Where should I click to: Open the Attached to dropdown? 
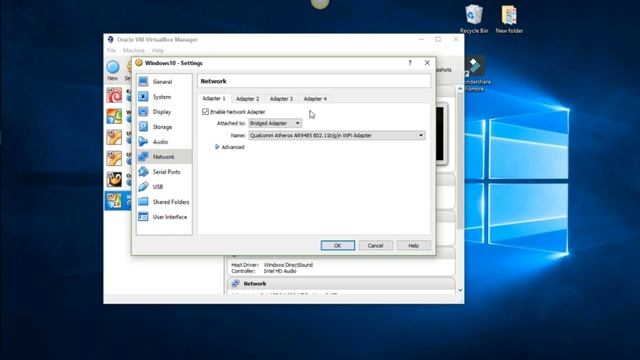(x=275, y=123)
